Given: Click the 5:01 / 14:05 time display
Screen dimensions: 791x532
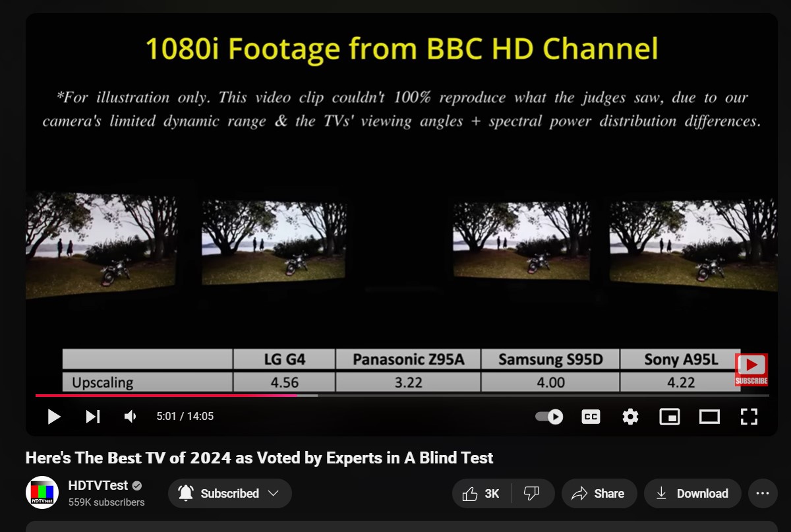Looking at the screenshot, I should click(185, 417).
